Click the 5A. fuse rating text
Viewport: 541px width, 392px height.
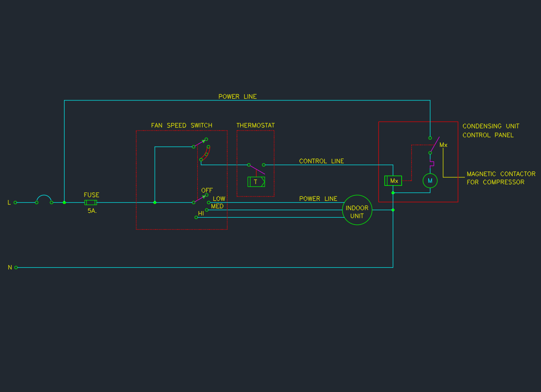pyautogui.click(x=92, y=211)
